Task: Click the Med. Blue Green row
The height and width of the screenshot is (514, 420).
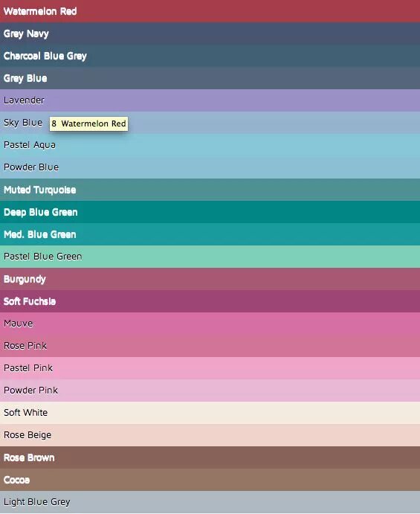Action: click(x=210, y=234)
